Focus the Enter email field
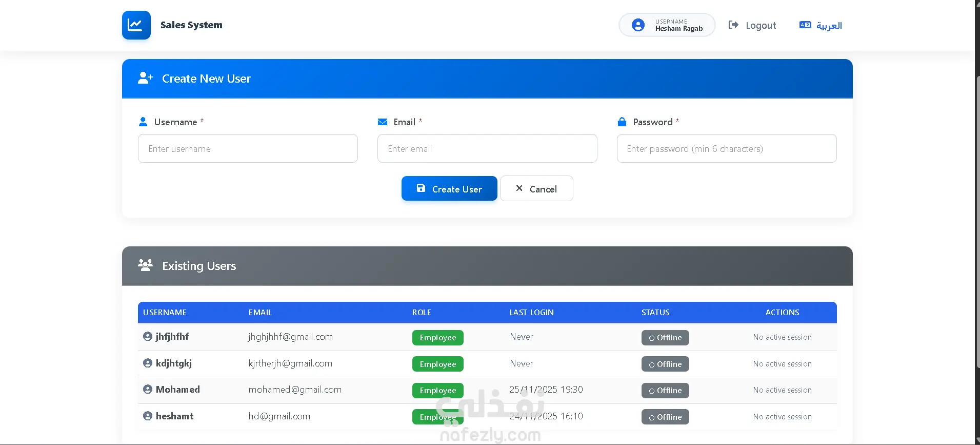 [x=487, y=148]
